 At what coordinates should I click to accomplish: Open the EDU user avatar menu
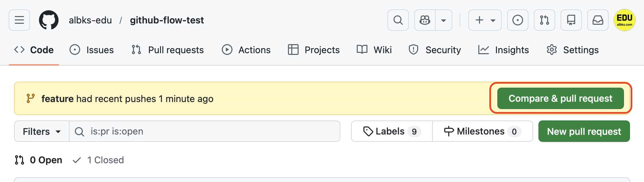624,20
